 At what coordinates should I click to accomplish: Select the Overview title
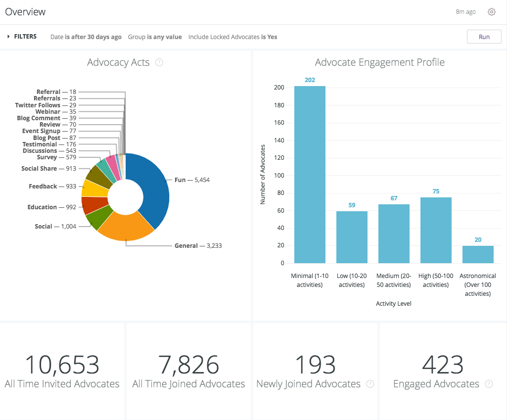pyautogui.click(x=25, y=11)
